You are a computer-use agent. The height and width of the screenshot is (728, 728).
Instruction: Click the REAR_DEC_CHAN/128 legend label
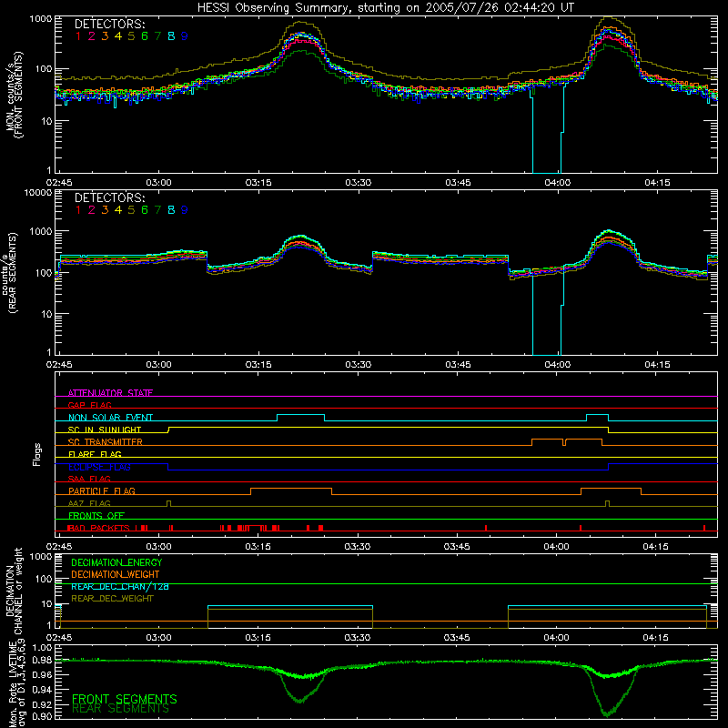click(x=120, y=587)
